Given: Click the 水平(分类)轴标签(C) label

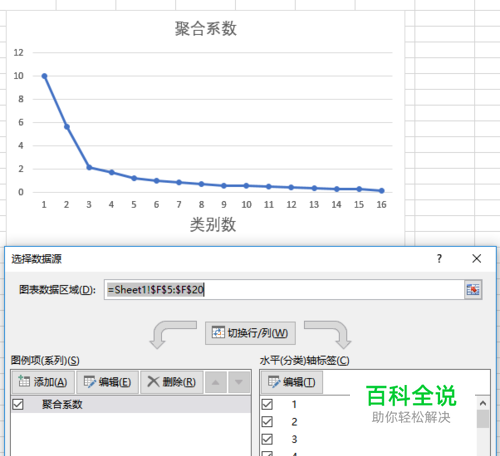Looking at the screenshot, I should click(304, 360).
